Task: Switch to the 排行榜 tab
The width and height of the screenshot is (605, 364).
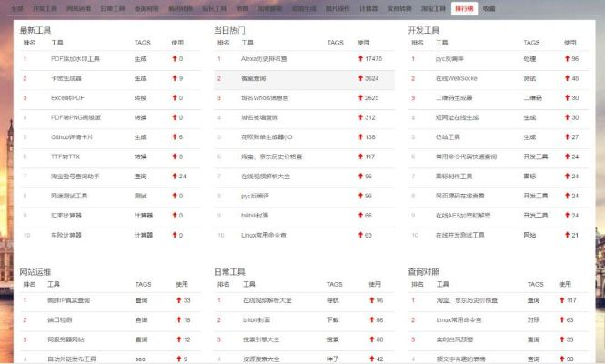Action: 463,7
